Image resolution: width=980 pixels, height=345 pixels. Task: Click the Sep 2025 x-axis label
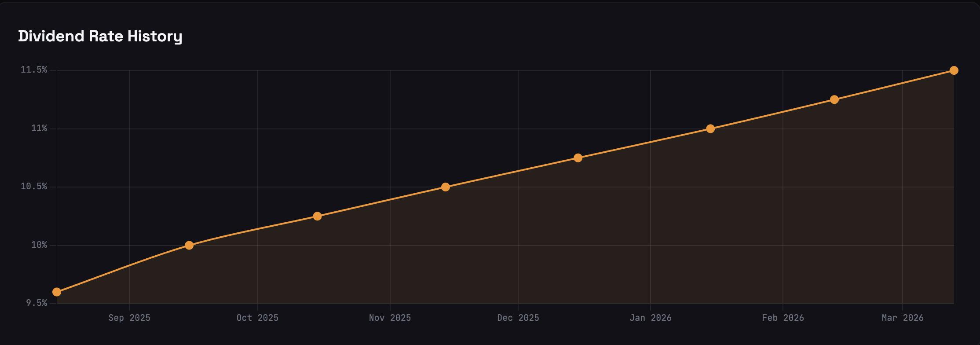click(129, 318)
